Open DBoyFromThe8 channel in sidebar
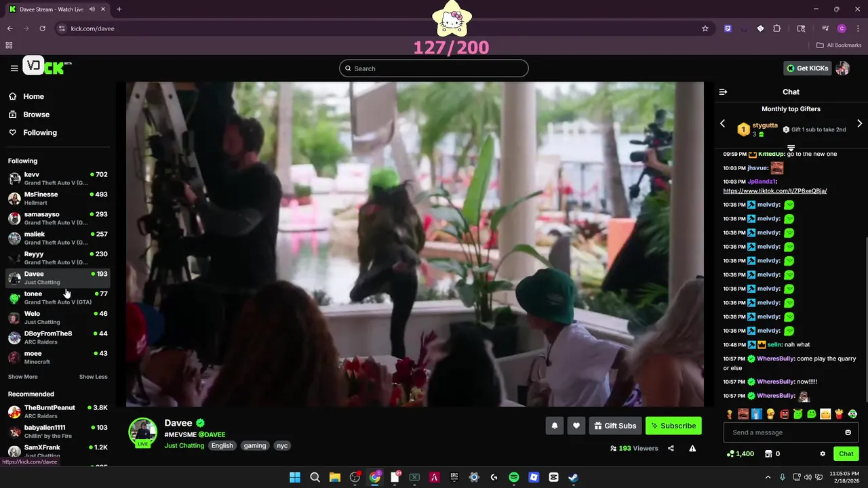Viewport: 868px width, 488px height. (58, 338)
